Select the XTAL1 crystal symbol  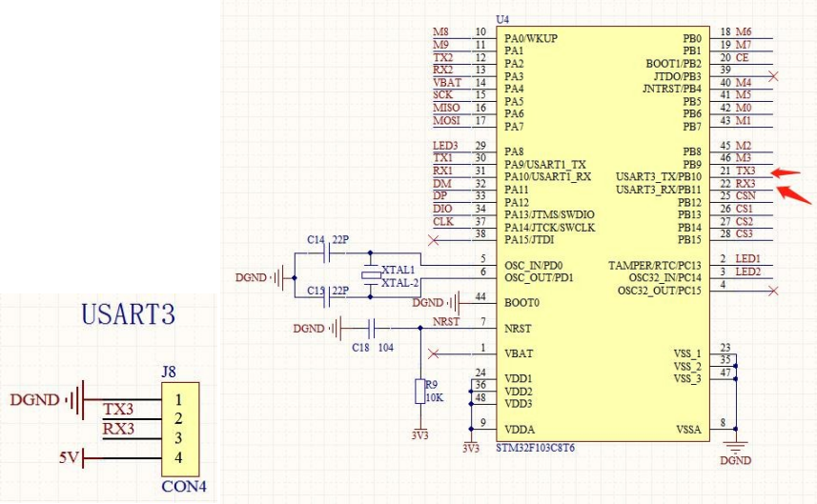click(x=371, y=276)
